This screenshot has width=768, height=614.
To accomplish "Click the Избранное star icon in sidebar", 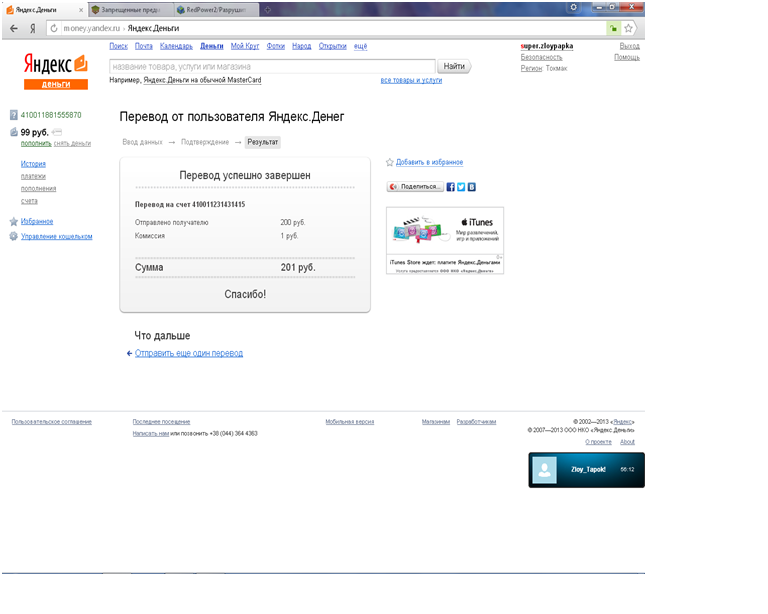I will coord(14,222).
